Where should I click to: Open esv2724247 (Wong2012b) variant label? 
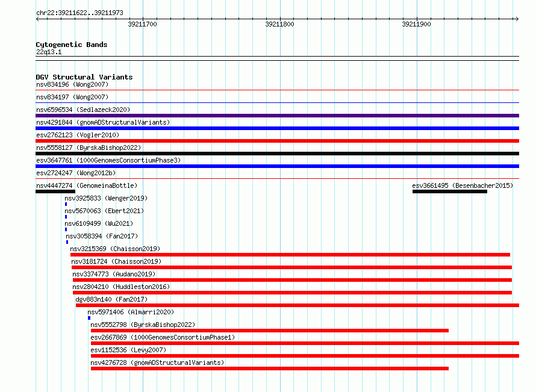tap(76, 173)
